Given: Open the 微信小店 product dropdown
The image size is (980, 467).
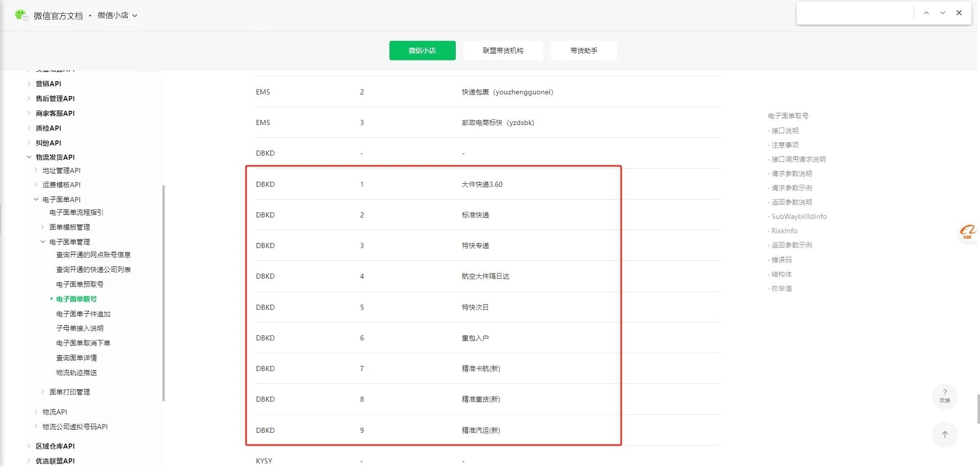Looking at the screenshot, I should [117, 15].
